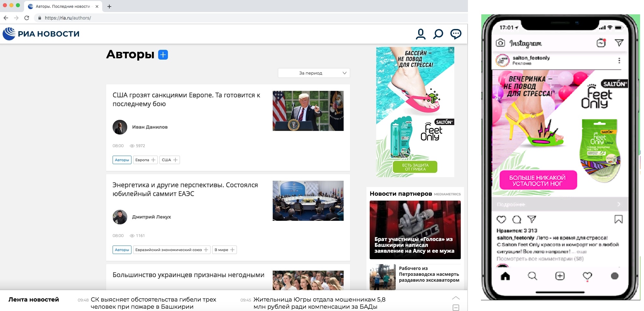Screen dimensions: 644x311
Task: Tap the comment bubble on Instagram post
Action: pyautogui.click(x=516, y=219)
